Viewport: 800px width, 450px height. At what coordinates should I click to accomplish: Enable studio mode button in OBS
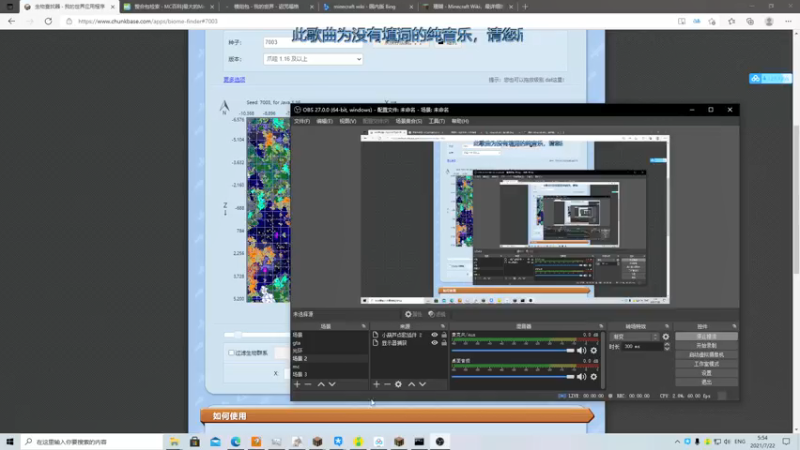coord(706,364)
